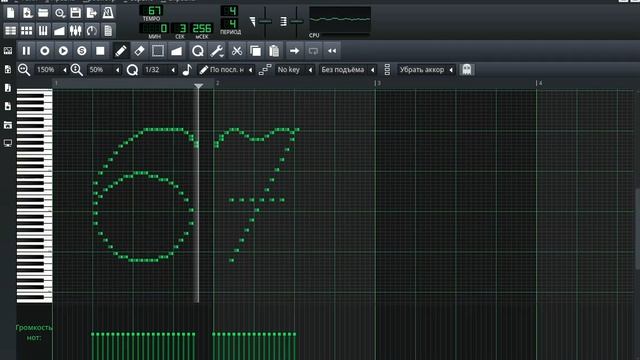Click the seconds time display 3
Viewport: 640px width, 360px height.
pyautogui.click(x=179, y=28)
